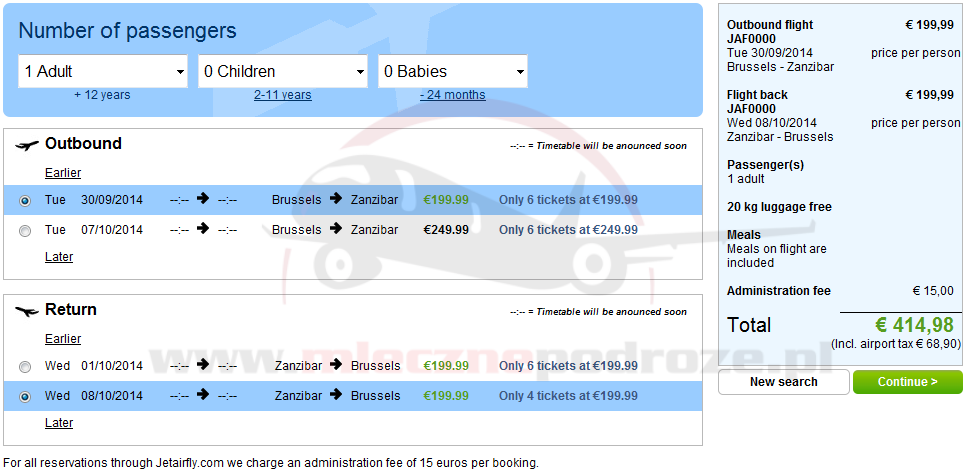The image size is (966, 470).
Task: Click the time arrow icon on the 07/10/2014 flight
Action: [x=203, y=229]
